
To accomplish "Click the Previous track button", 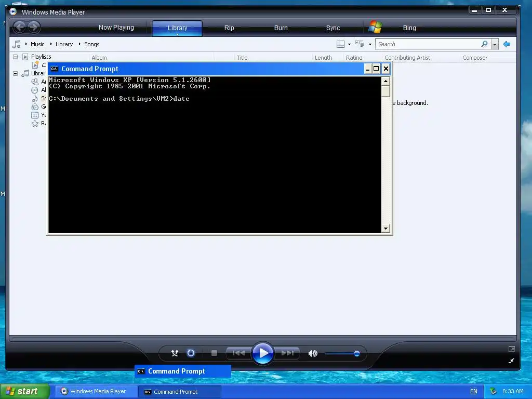I will [x=238, y=353].
